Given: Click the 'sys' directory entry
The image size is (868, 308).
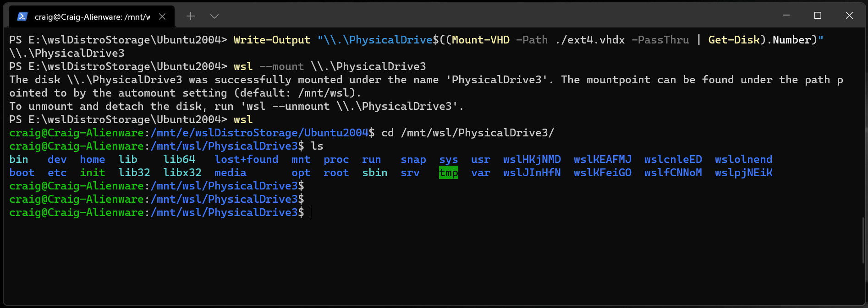Looking at the screenshot, I should pyautogui.click(x=449, y=159).
